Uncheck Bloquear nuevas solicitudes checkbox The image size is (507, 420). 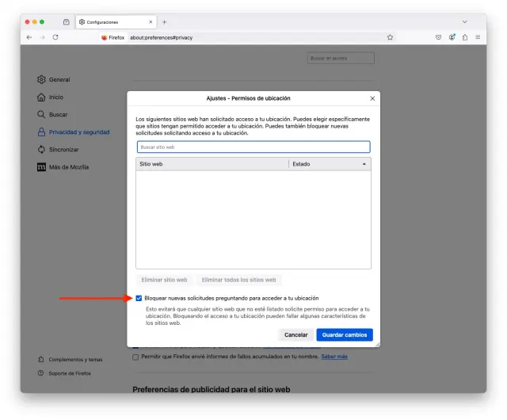point(139,298)
